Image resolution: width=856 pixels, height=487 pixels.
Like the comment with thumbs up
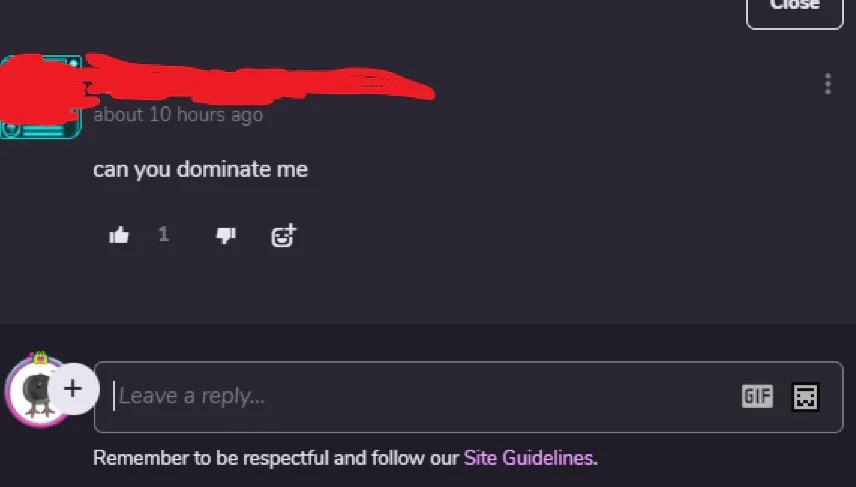coord(119,235)
